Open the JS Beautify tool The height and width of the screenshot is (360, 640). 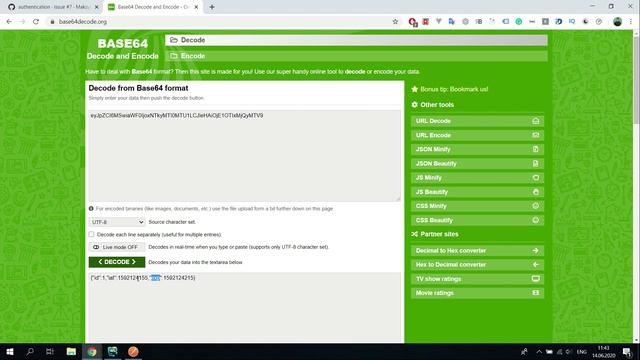click(477, 192)
